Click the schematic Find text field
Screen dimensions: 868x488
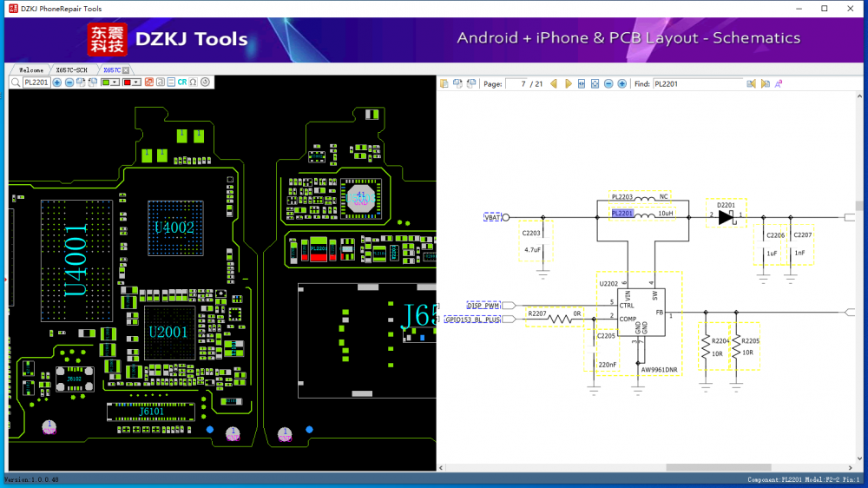(x=699, y=84)
